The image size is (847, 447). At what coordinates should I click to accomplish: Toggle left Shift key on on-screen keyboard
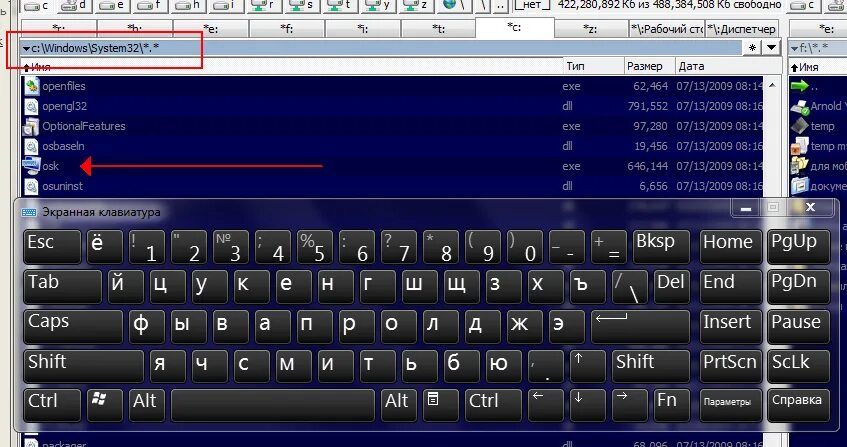[83, 365]
